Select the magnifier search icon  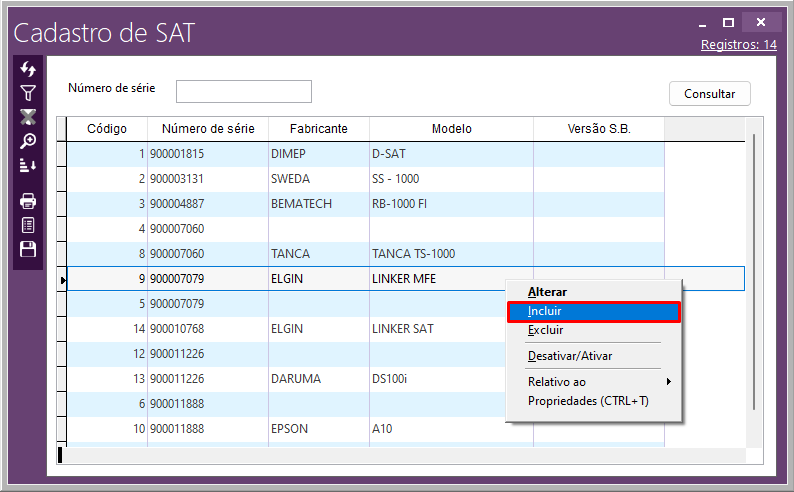click(28, 141)
